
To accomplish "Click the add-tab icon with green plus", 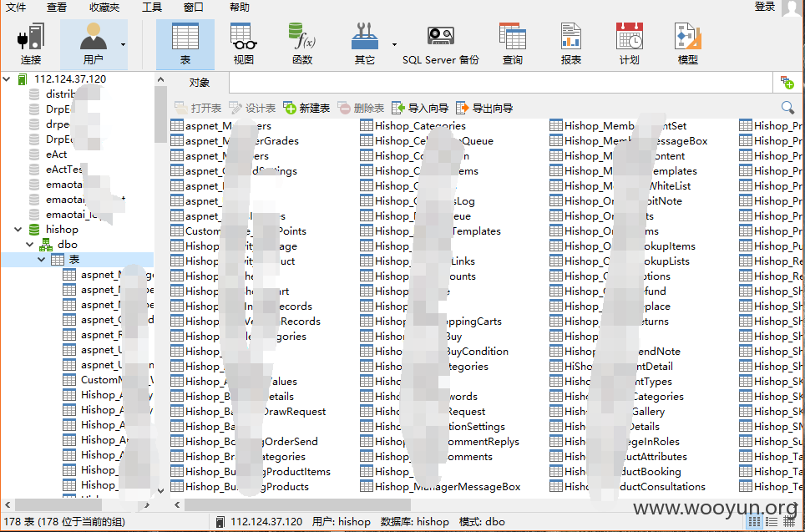I will click(787, 82).
